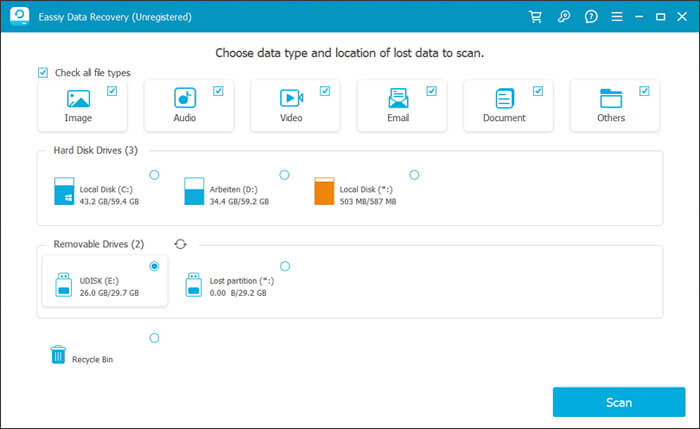
Task: Click the Video file type icon
Action: click(x=291, y=98)
